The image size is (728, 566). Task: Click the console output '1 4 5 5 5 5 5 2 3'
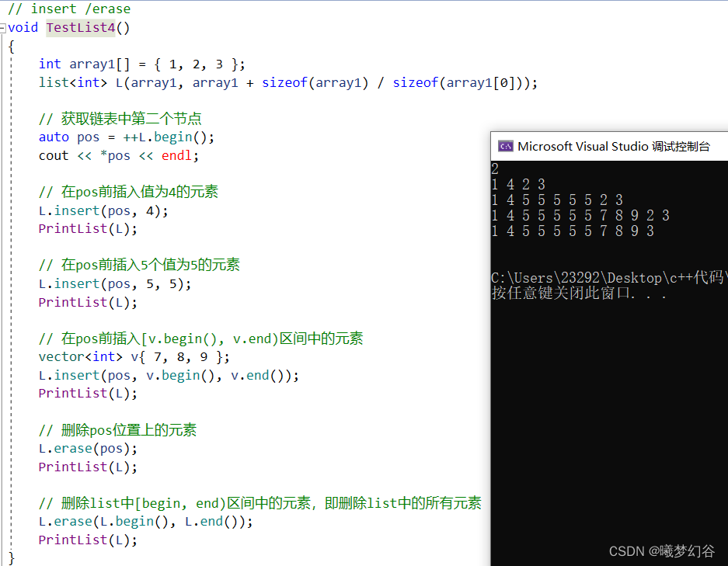pyautogui.click(x=557, y=200)
